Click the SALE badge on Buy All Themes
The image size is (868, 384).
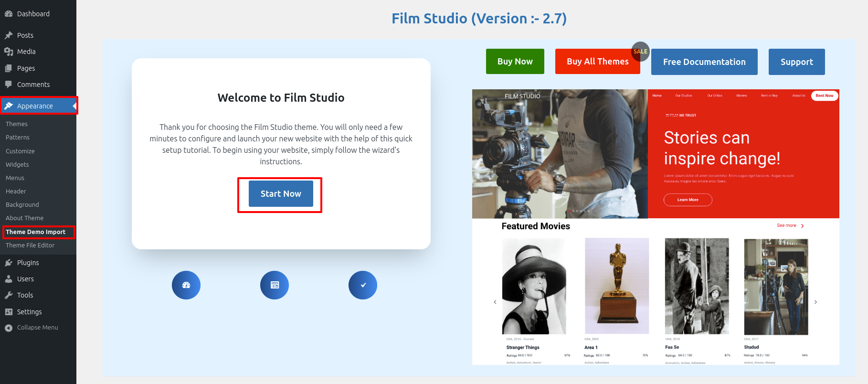point(640,52)
